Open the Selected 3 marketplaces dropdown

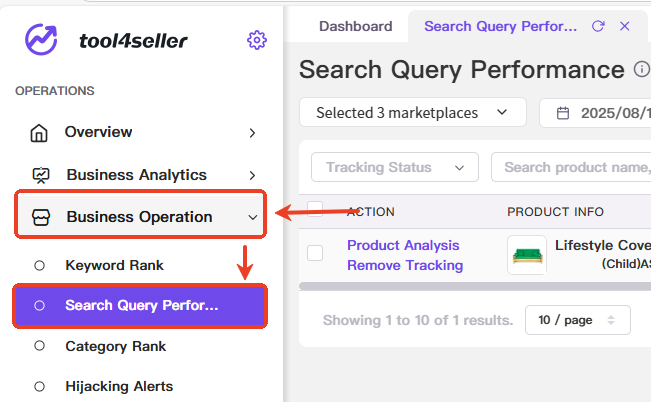point(413,113)
